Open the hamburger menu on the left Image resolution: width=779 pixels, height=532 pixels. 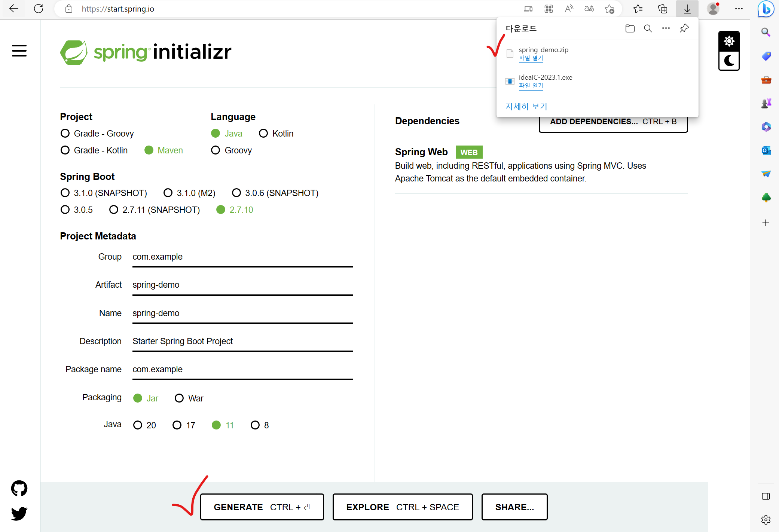[19, 51]
